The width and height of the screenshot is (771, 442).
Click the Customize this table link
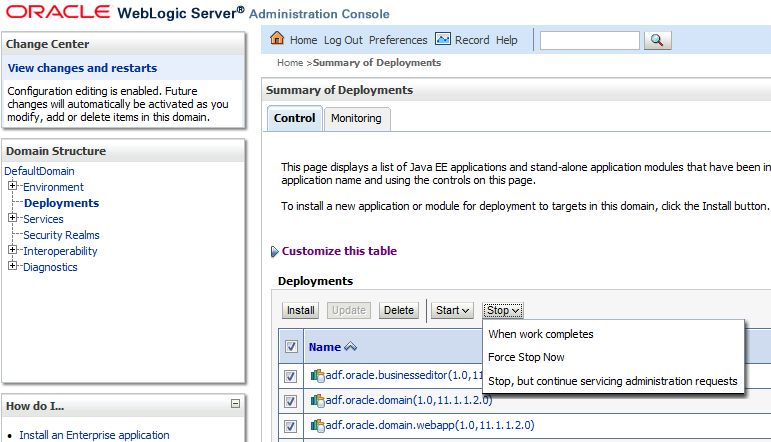tap(339, 251)
